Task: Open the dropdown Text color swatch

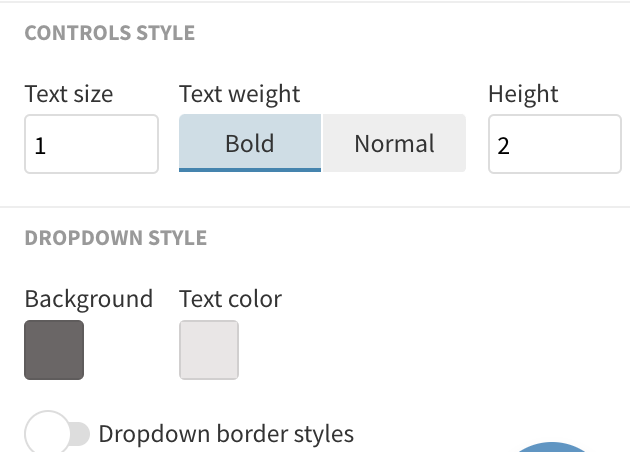Action: click(209, 350)
